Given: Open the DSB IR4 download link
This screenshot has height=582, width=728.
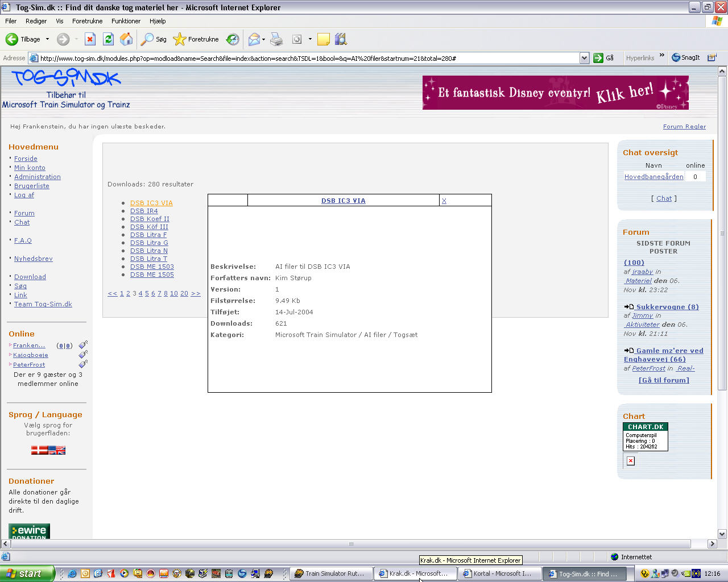Looking at the screenshot, I should (x=144, y=211).
